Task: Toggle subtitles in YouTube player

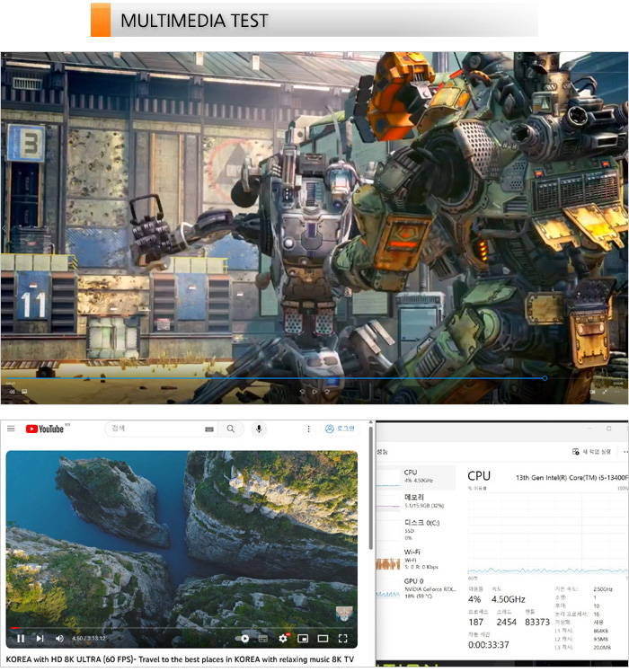Action: point(263,639)
